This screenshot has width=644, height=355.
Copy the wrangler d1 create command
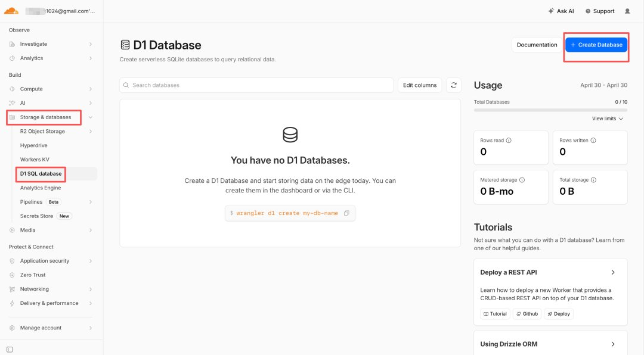point(346,213)
